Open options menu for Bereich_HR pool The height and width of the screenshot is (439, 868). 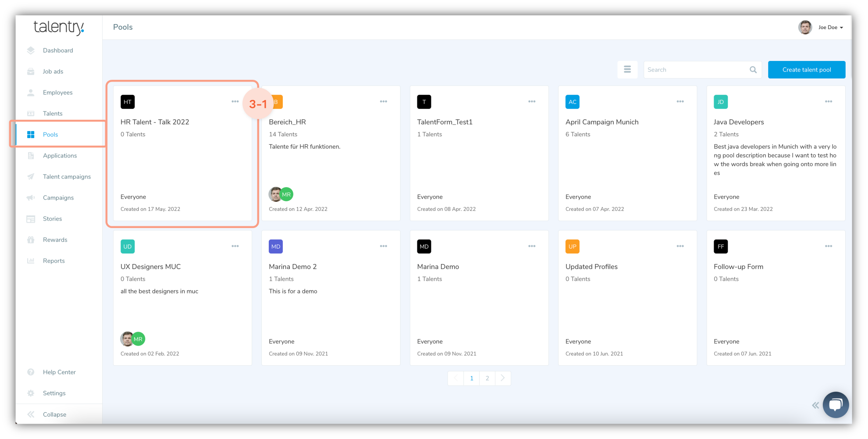383,102
